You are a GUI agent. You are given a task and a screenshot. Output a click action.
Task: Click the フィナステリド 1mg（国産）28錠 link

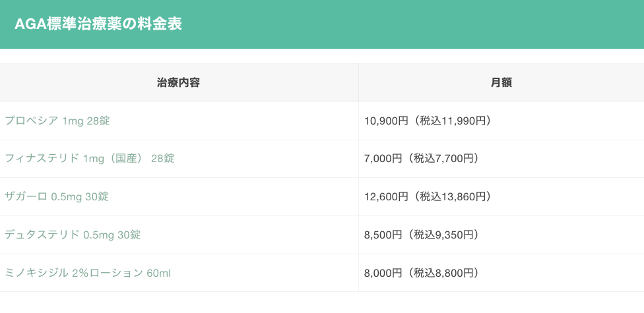89,159
